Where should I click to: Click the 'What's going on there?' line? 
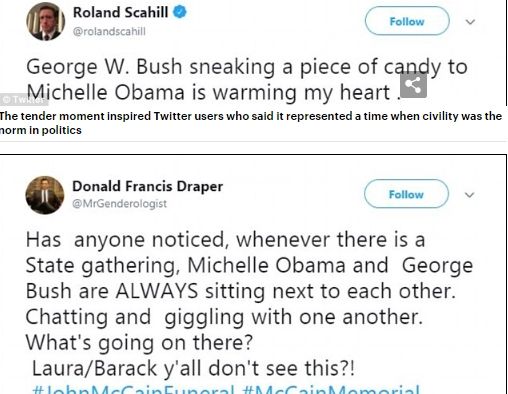coord(139,343)
